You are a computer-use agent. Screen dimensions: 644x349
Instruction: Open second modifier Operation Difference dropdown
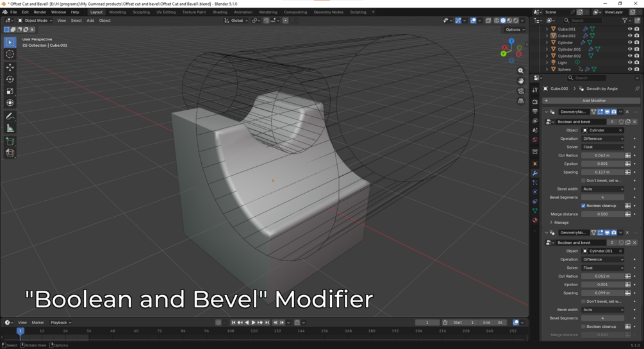coord(602,259)
